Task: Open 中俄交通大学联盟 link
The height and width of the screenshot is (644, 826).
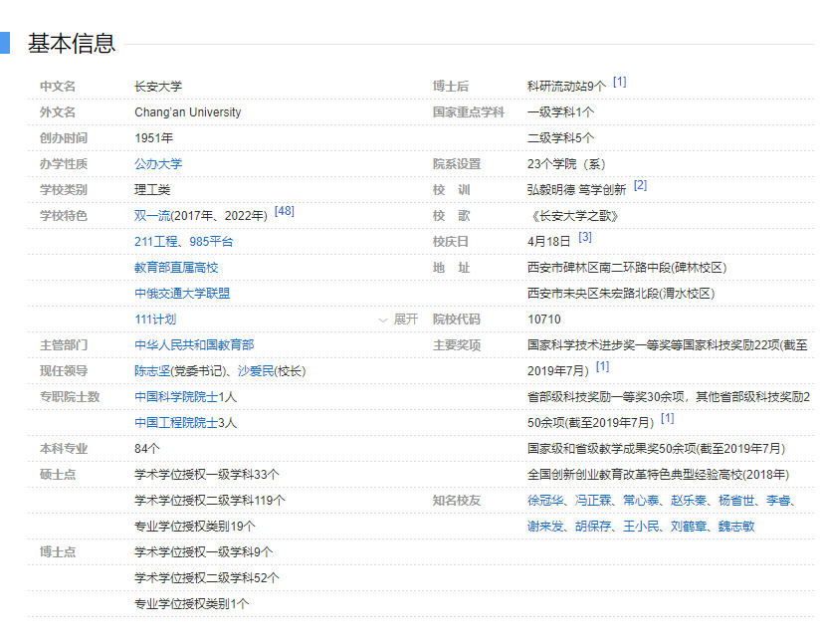Action: coord(182,294)
